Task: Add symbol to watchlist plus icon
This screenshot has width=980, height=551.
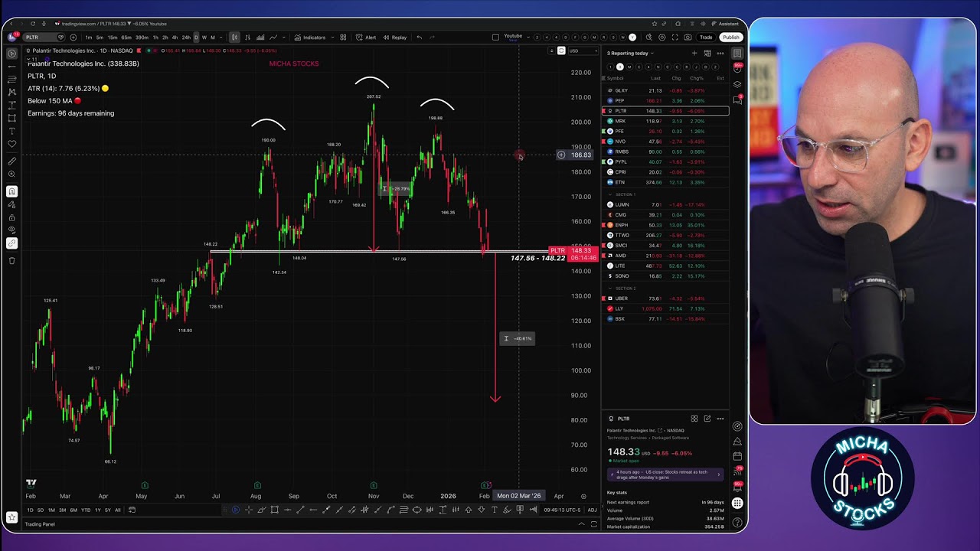Action: coord(694,53)
